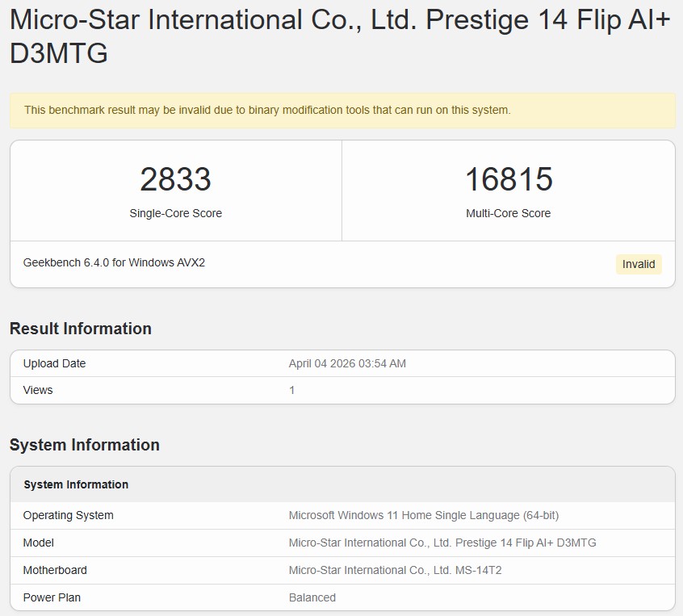Click the Multi-Core Score label

(x=509, y=213)
